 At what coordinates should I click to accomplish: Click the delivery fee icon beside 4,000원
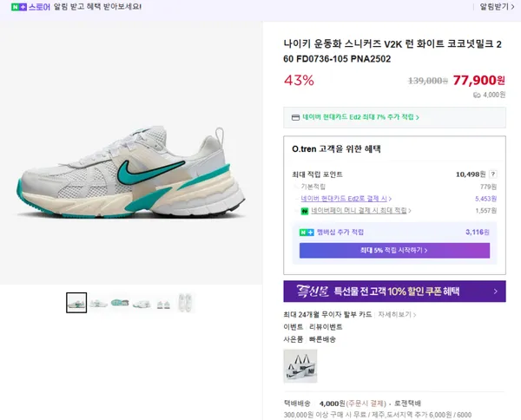477,95
